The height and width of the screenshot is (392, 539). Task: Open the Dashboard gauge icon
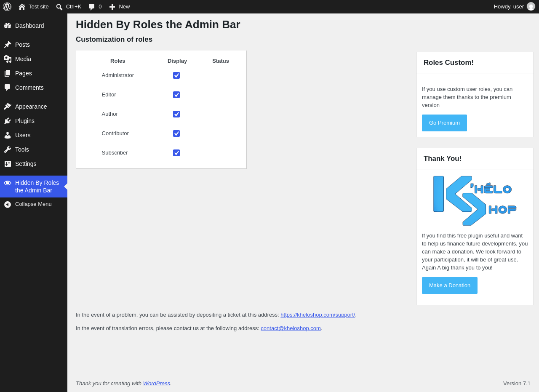[8, 26]
